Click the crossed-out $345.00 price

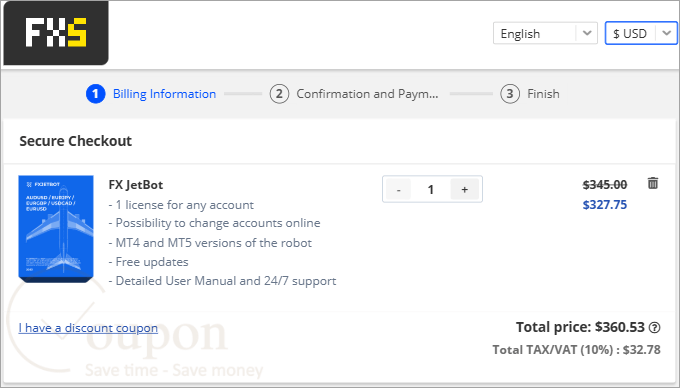pos(605,185)
